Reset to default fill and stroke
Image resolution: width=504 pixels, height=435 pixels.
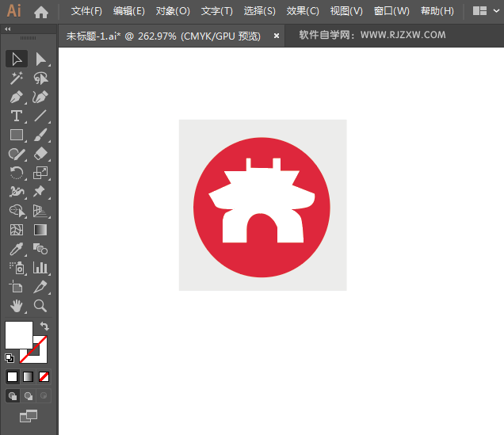pos(10,357)
